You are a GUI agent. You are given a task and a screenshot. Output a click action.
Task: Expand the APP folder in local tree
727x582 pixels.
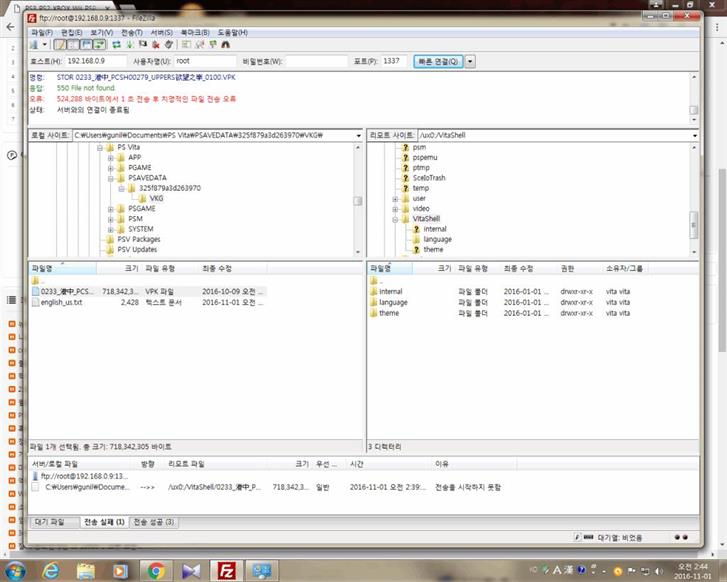point(110,158)
